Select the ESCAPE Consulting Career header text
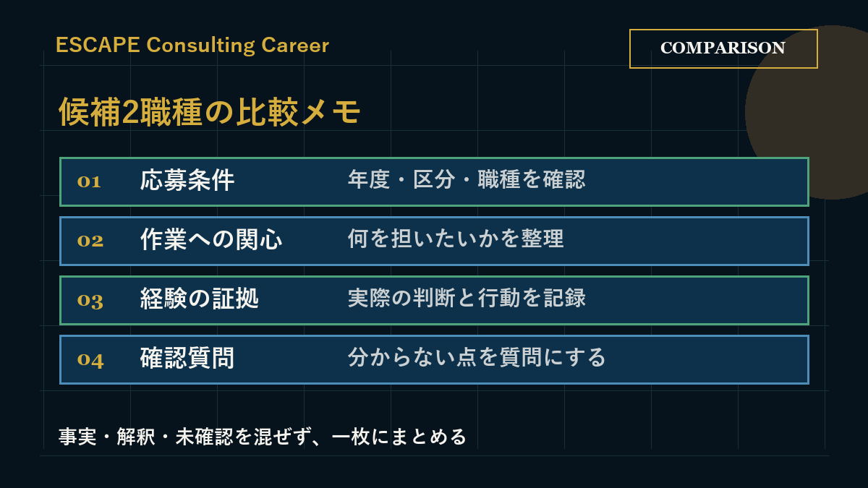This screenshot has height=488, width=868. click(192, 46)
